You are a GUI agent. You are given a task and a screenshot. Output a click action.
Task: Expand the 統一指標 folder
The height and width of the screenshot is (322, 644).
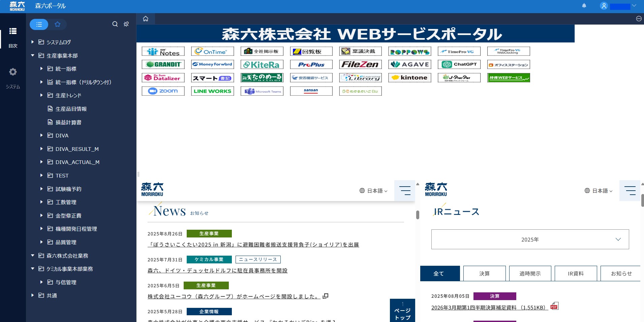(41, 69)
